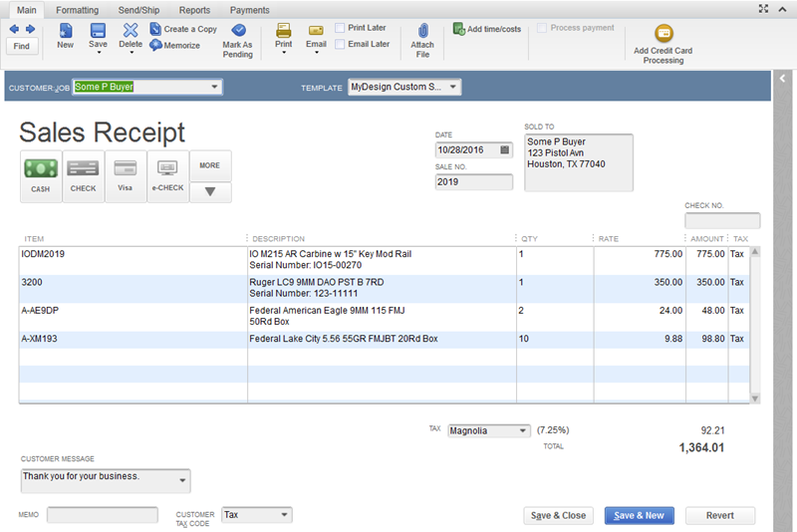Enable Print Later checkbox
This screenshot has width=797, height=532.
[340, 28]
